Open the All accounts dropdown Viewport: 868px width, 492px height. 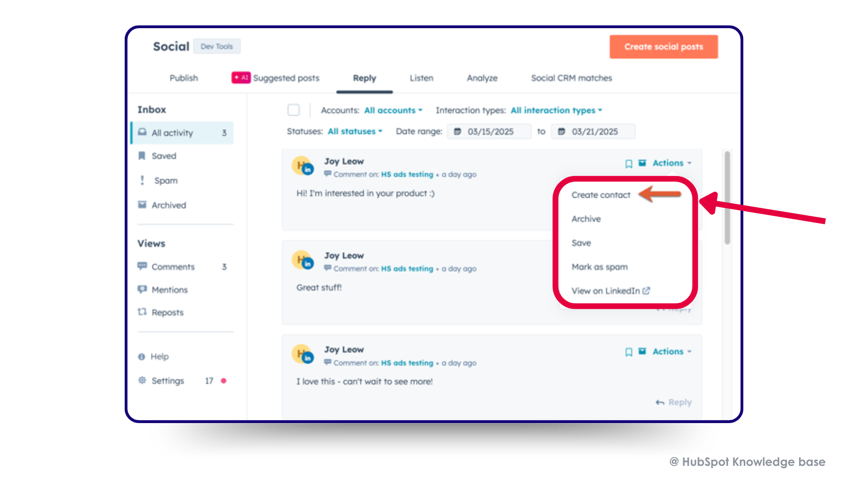tap(393, 110)
